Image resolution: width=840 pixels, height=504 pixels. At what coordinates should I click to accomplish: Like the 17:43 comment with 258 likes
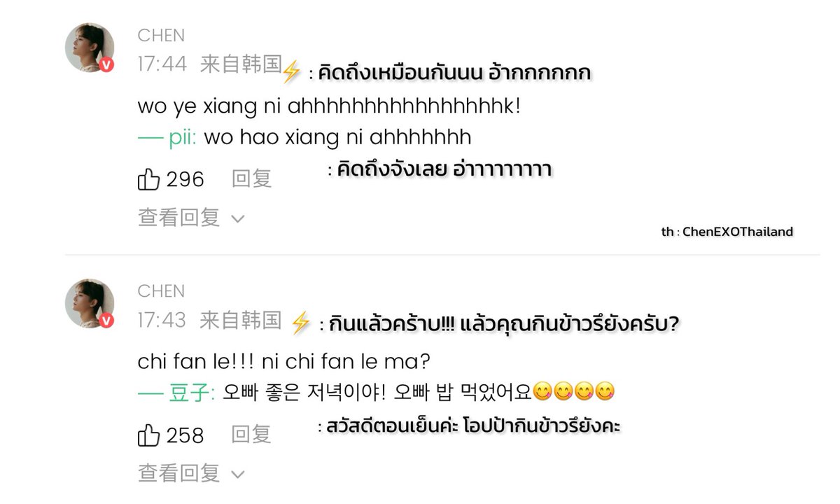149,435
